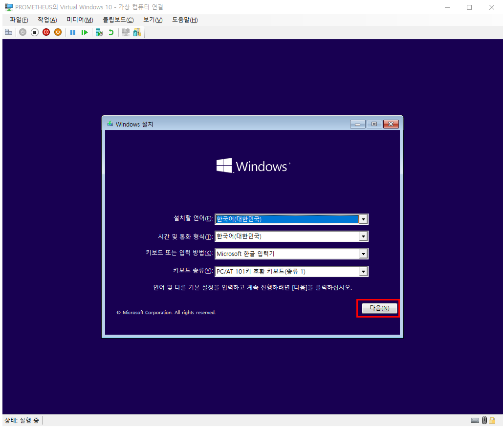
Task: Click the 키보드 또는 입력 방법(K) label
Action: click(x=179, y=253)
